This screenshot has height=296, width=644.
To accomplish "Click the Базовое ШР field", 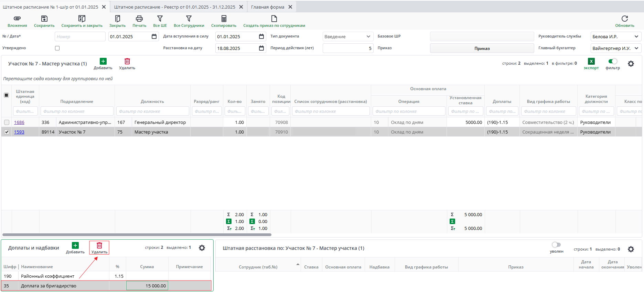I will click(x=482, y=36).
